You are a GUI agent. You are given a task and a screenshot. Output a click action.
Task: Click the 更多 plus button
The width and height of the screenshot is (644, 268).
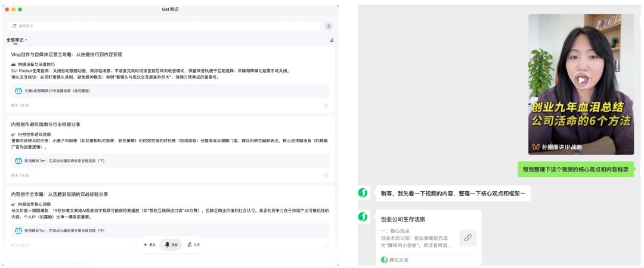149,245
